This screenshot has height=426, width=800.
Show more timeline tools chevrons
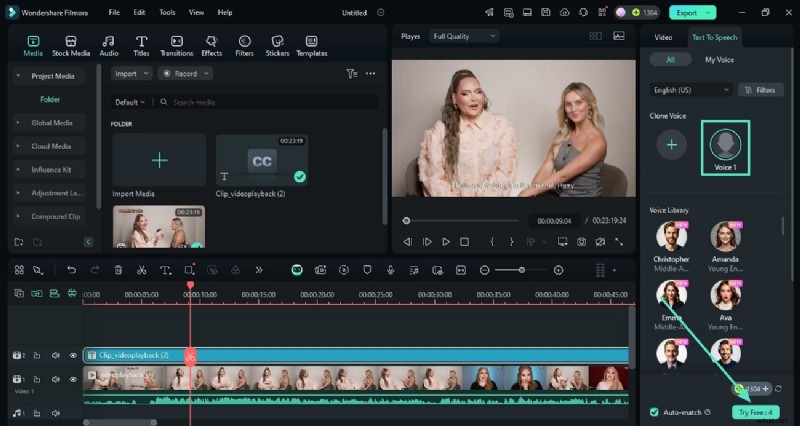(x=259, y=270)
